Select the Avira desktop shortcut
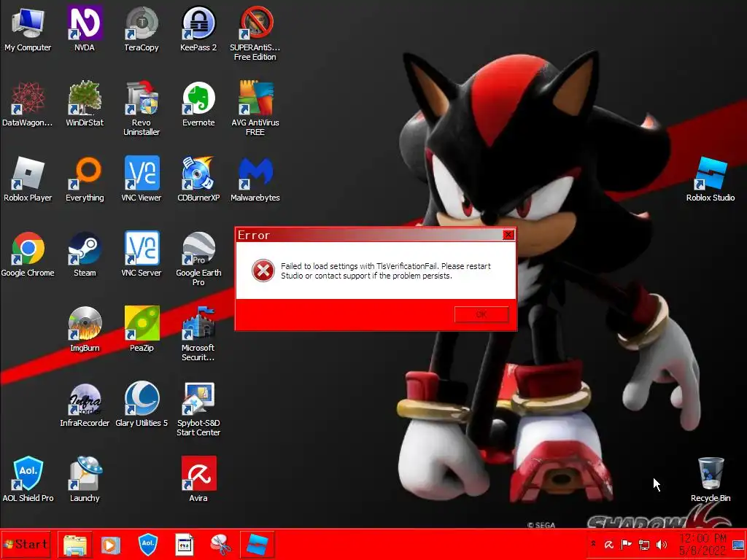 (x=198, y=480)
